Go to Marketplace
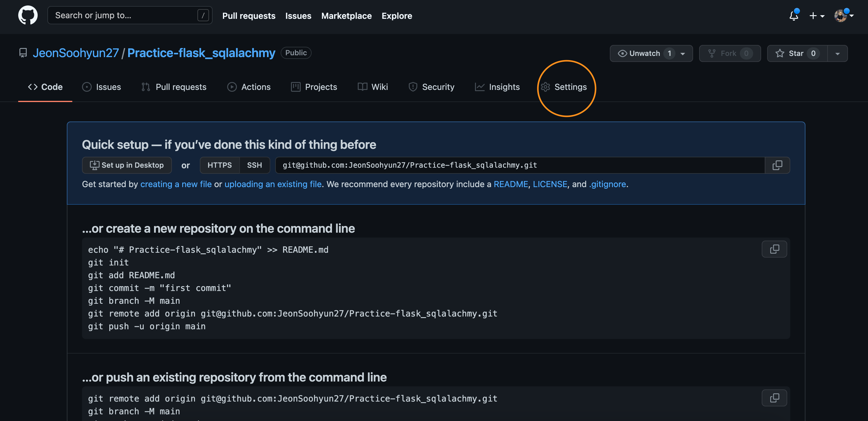Image resolution: width=868 pixels, height=421 pixels. coord(347,16)
